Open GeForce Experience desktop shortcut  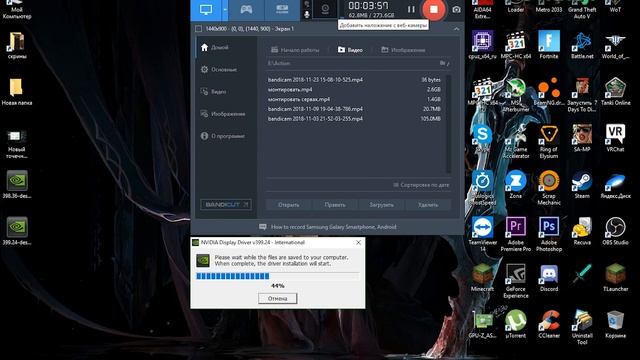tap(516, 281)
